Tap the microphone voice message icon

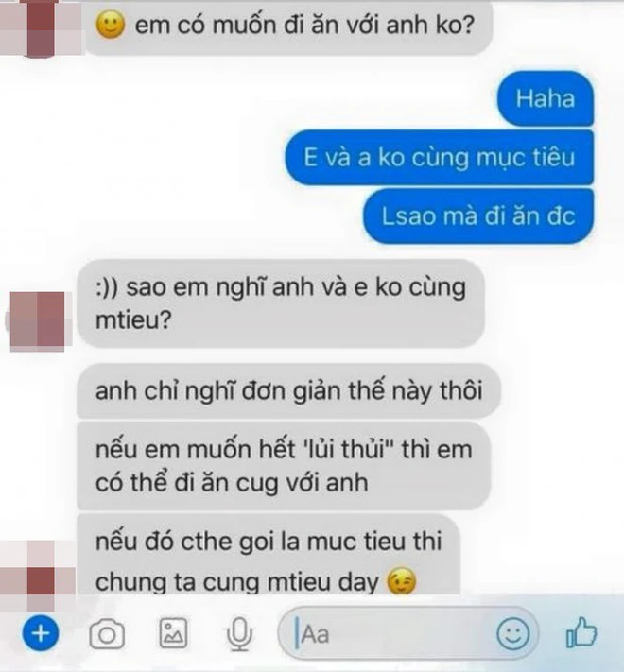coord(239,634)
